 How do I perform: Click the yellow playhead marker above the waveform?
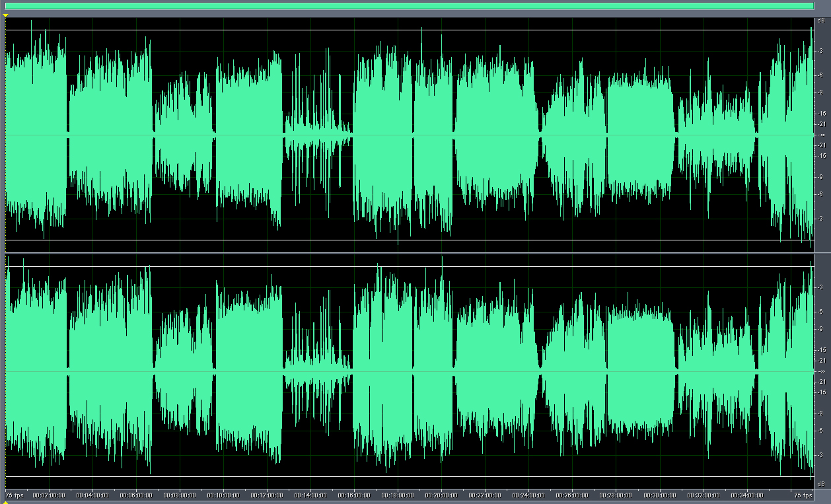[x=5, y=15]
